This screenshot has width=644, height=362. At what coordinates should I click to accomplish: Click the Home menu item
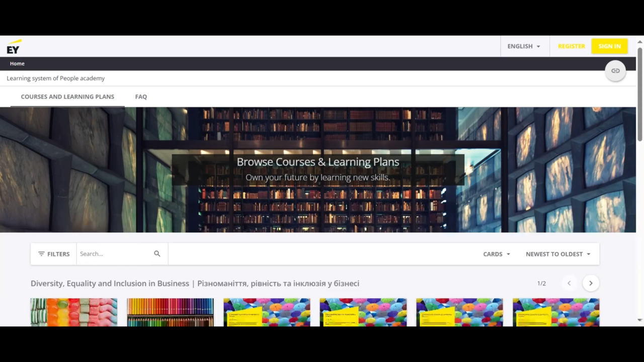point(17,63)
